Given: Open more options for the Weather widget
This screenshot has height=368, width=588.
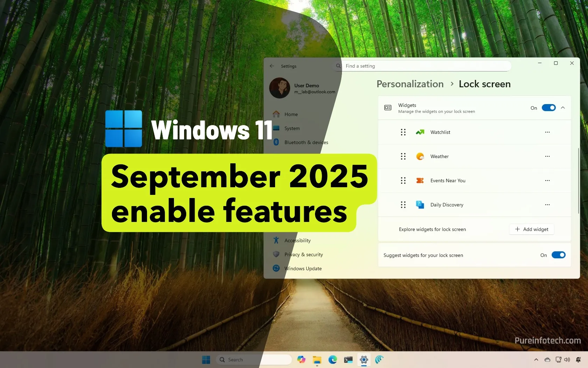Looking at the screenshot, I should click(x=547, y=156).
